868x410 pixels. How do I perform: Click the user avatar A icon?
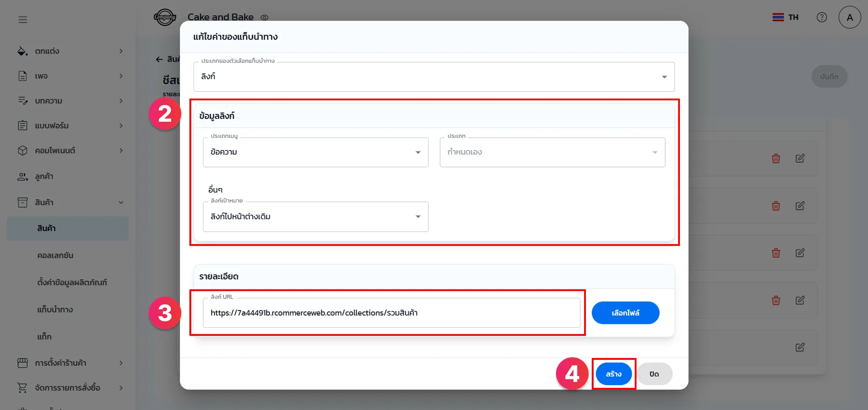[x=849, y=17]
